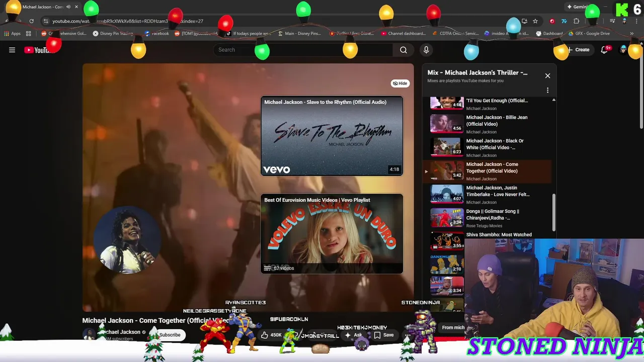Viewport: 644px width, 362px height.
Task: Reload the page with the browser refresh icon
Action: pyautogui.click(x=31, y=21)
